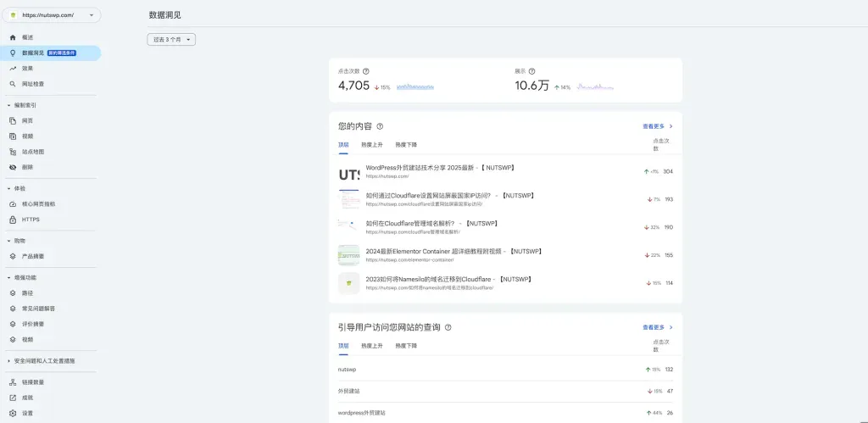Click the 外贸建站 query row

coord(505,392)
